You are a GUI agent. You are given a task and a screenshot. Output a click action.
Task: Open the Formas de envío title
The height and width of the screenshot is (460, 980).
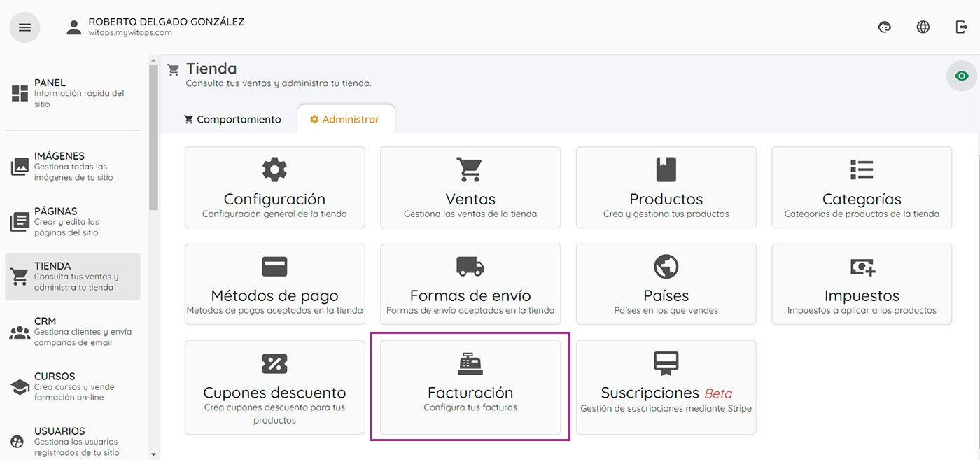[470, 295]
